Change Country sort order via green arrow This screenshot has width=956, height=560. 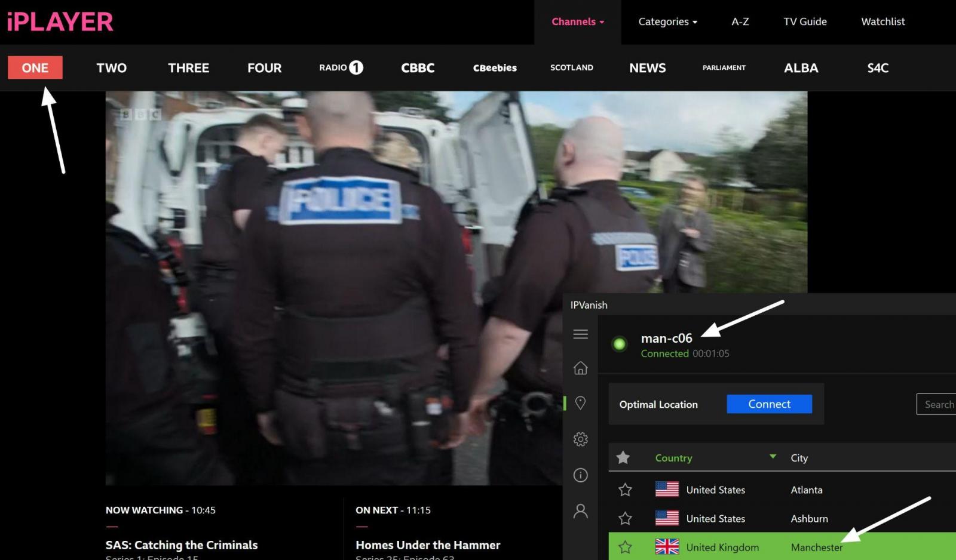click(773, 457)
